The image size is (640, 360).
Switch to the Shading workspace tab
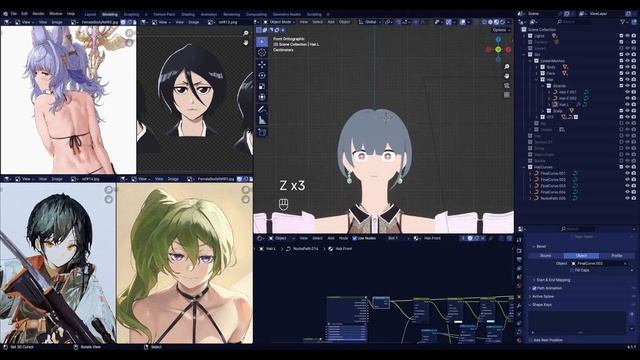(x=188, y=14)
